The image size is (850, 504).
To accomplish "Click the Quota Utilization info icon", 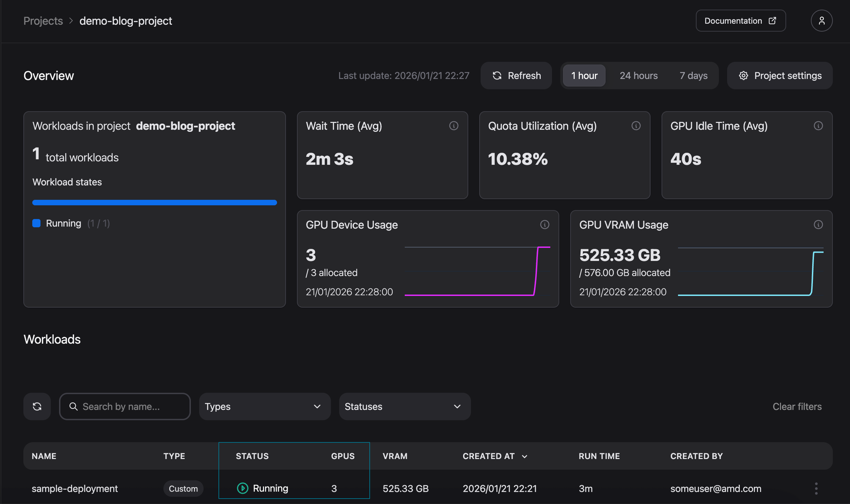I will pyautogui.click(x=636, y=126).
